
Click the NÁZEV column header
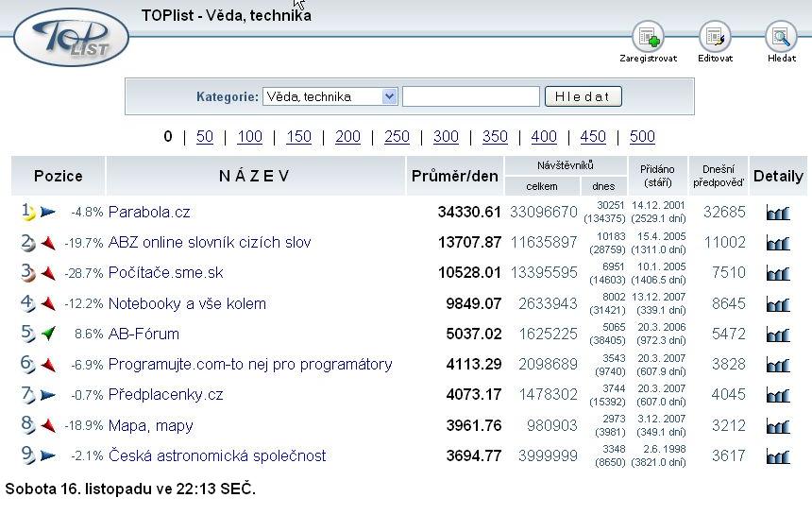(255, 176)
